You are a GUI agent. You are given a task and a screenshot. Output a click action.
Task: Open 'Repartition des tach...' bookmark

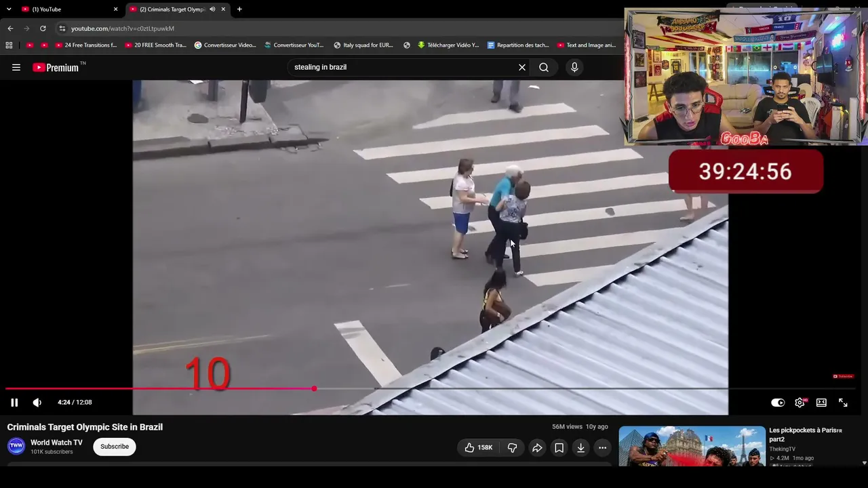pos(518,45)
